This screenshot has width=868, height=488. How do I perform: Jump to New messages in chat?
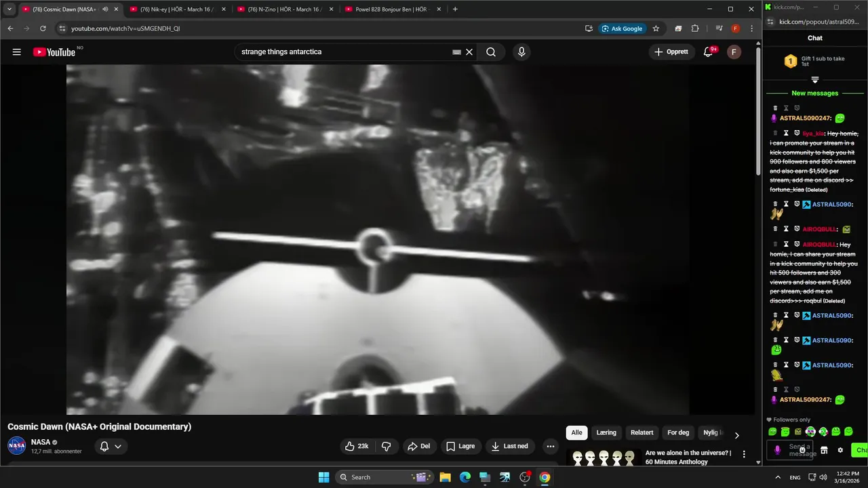[x=815, y=94]
